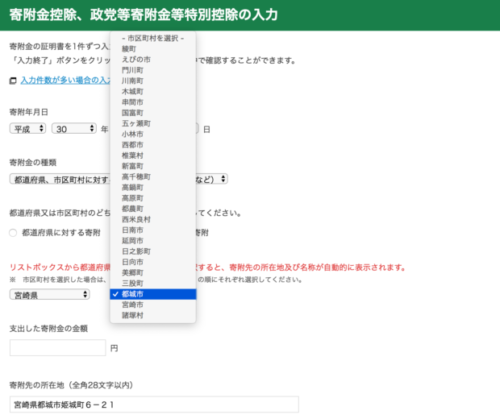This screenshot has width=500, height=419.
Task: Pick 日向市 option
Action: [153, 262]
